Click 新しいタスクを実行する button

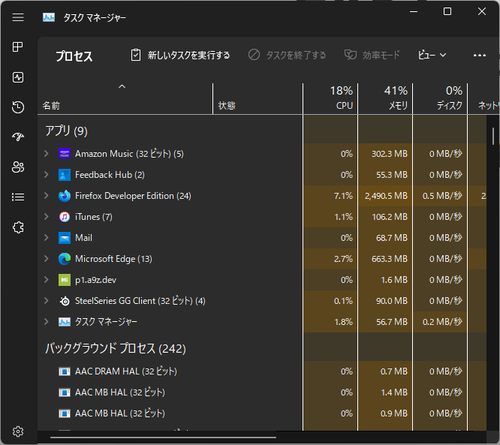click(180, 55)
